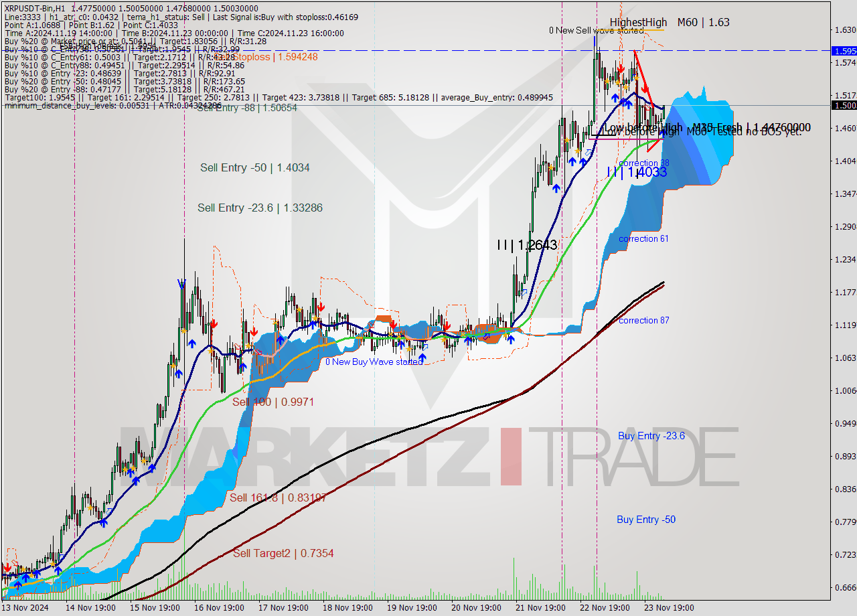Click the 1.630 price axis value

[x=845, y=29]
